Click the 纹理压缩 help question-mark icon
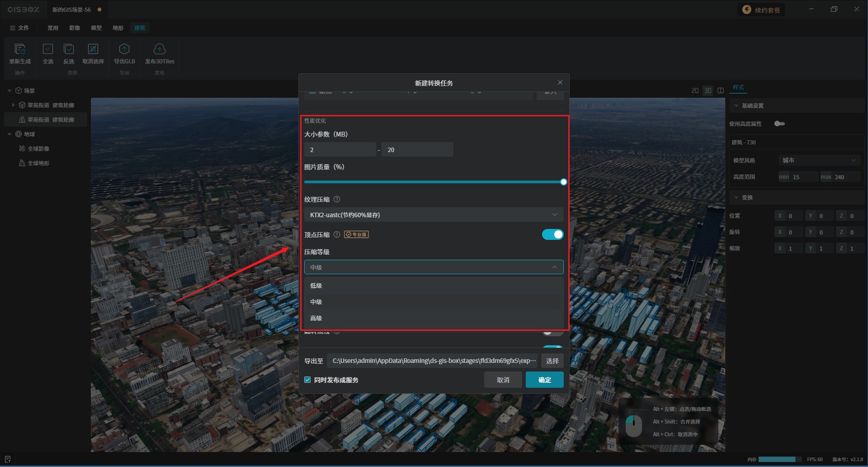The width and height of the screenshot is (868, 467). coord(337,200)
